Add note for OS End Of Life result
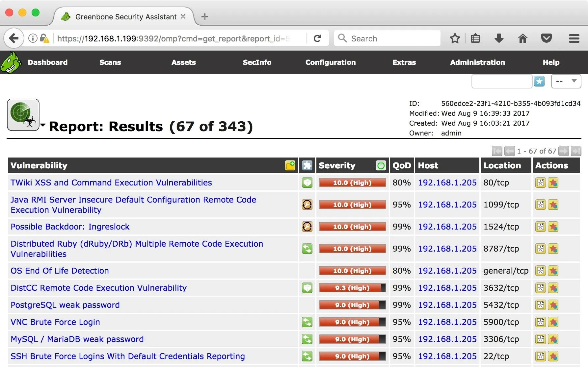 coord(541,271)
